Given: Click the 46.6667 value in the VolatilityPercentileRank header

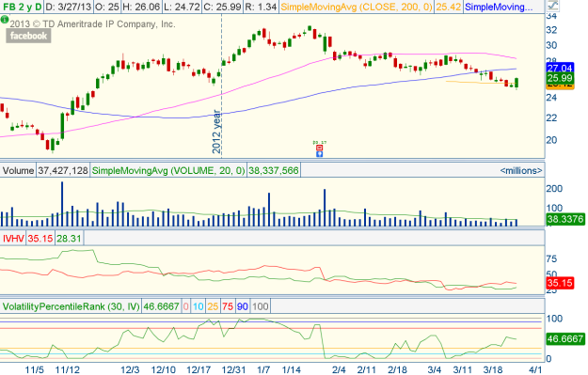Looking at the screenshot, I should 161,306.
